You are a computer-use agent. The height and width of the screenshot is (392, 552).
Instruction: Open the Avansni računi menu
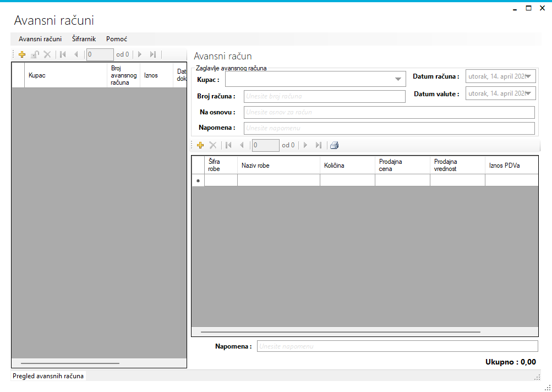click(40, 39)
